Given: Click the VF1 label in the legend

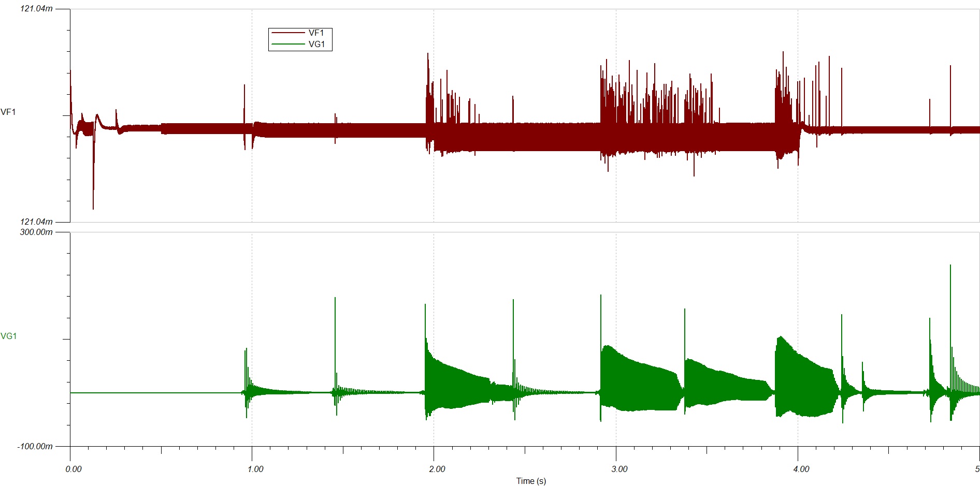Looking at the screenshot, I should pyautogui.click(x=316, y=33).
